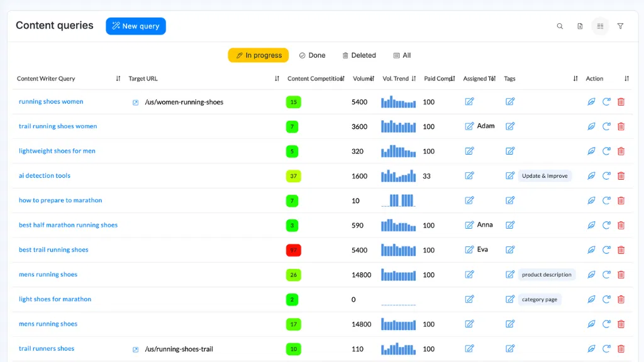The width and height of the screenshot is (644, 362).
Task: Switch to the Deleted tab
Action: [358, 55]
